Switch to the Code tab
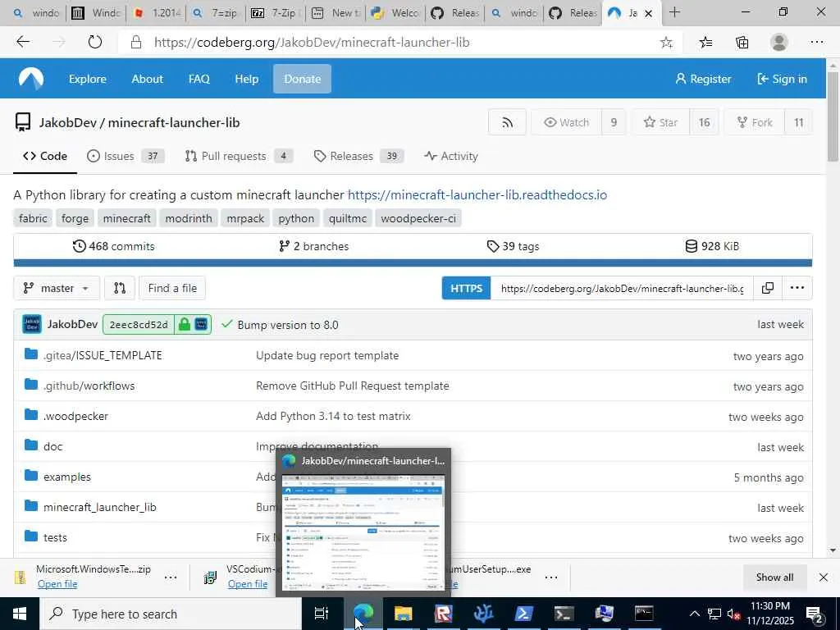Screen dimensions: 840x630 45,156
